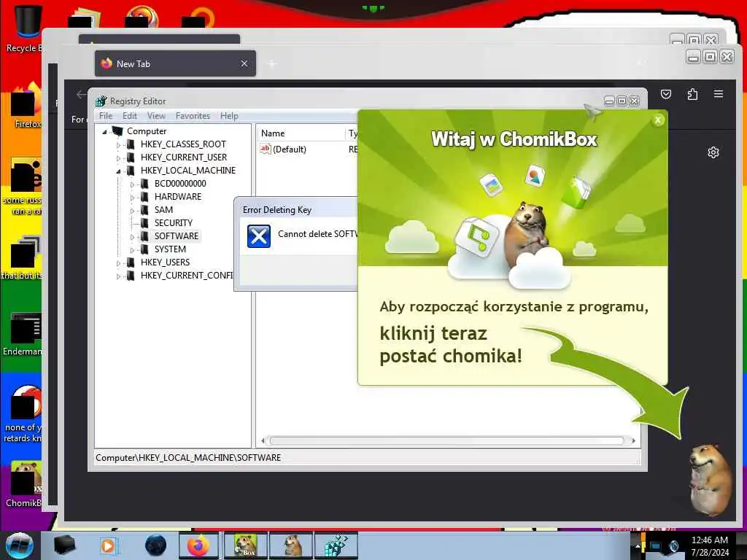Open Windows Media Player from taskbar
Screen dimensions: 747x560
tap(108, 545)
